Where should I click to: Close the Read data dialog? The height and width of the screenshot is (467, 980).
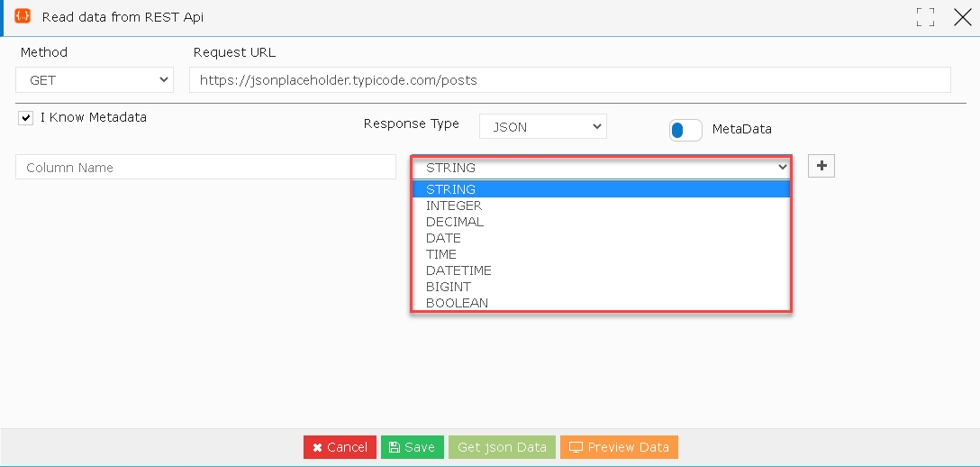tap(963, 17)
